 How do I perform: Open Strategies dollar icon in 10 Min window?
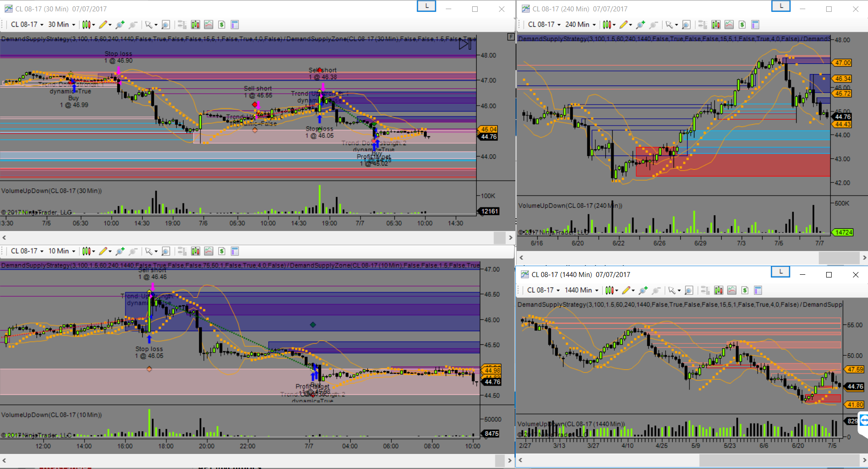point(222,251)
